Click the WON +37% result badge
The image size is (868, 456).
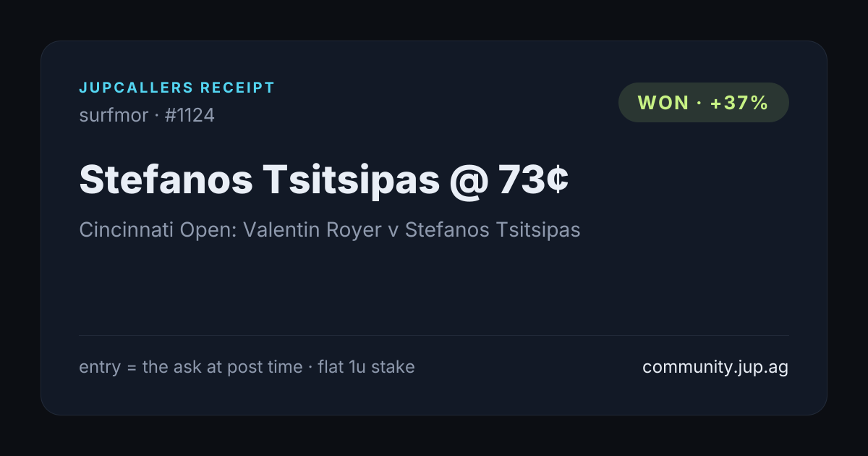pos(703,103)
